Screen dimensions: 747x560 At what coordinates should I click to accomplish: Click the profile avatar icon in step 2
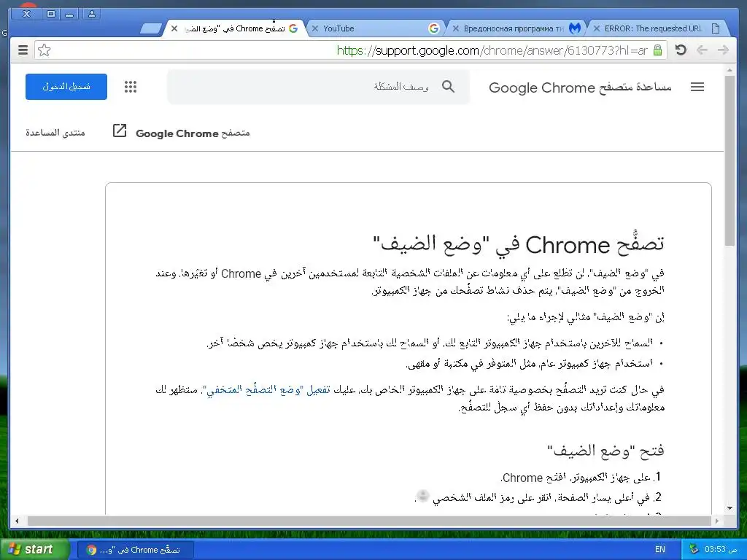click(422, 496)
